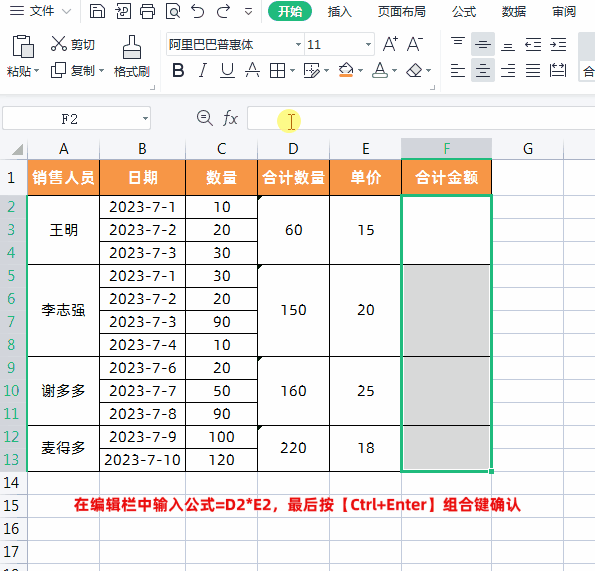Select the 开始 ribbon tab

coord(290,11)
